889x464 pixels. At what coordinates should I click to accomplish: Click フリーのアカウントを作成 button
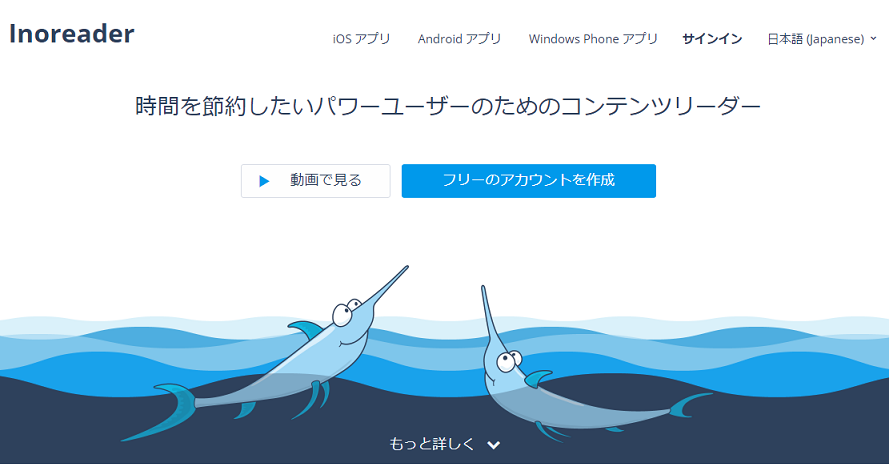pyautogui.click(x=528, y=181)
